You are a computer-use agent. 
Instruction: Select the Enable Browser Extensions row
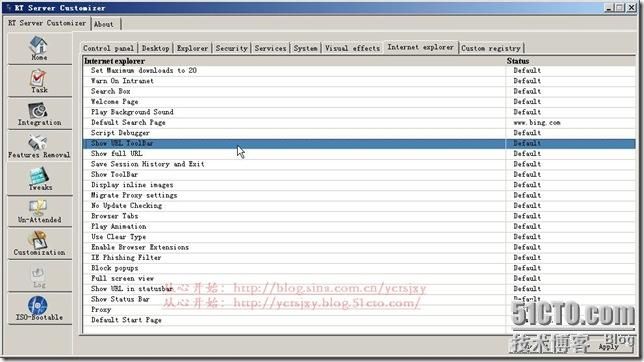[359, 247]
